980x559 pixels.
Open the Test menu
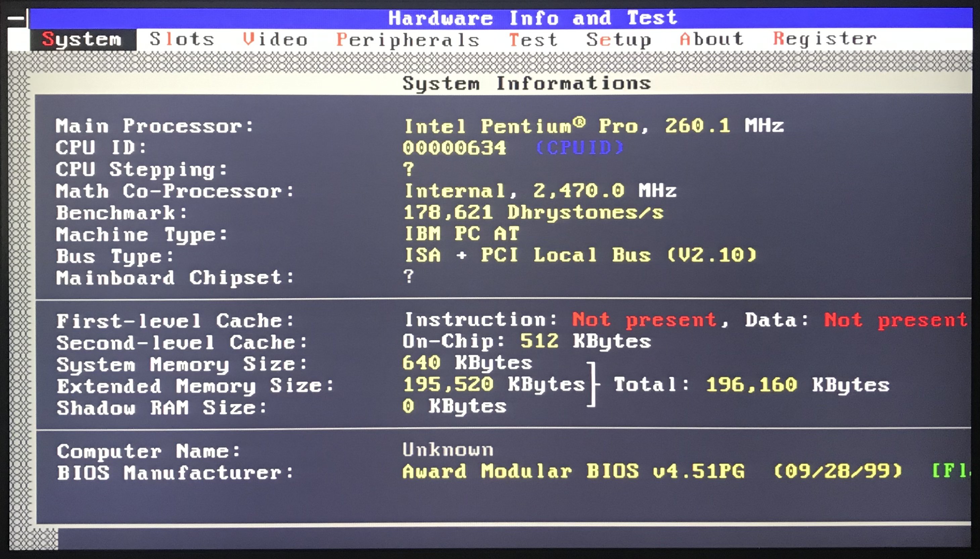click(x=533, y=40)
